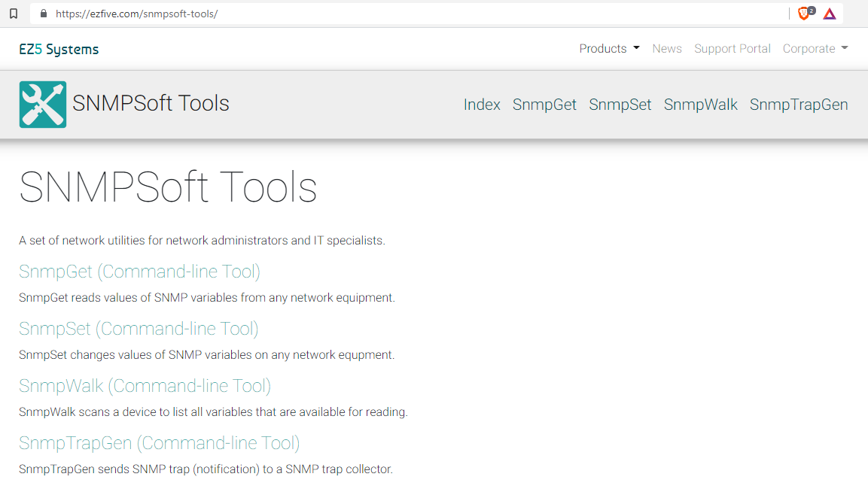Open the News page

pyautogui.click(x=666, y=49)
